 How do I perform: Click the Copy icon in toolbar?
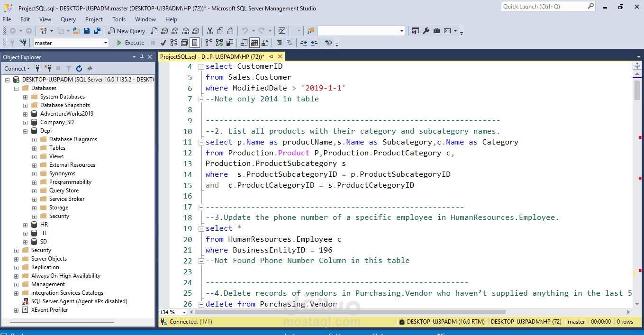[x=220, y=31]
